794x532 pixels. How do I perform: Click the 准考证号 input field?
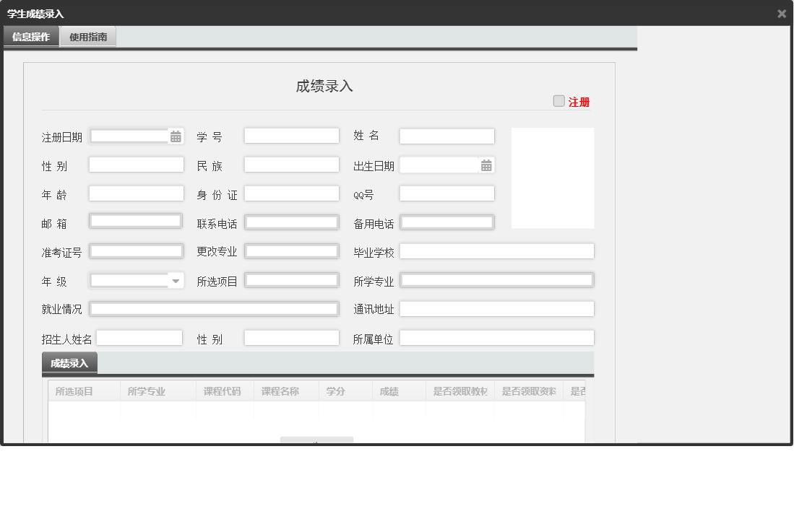137,251
